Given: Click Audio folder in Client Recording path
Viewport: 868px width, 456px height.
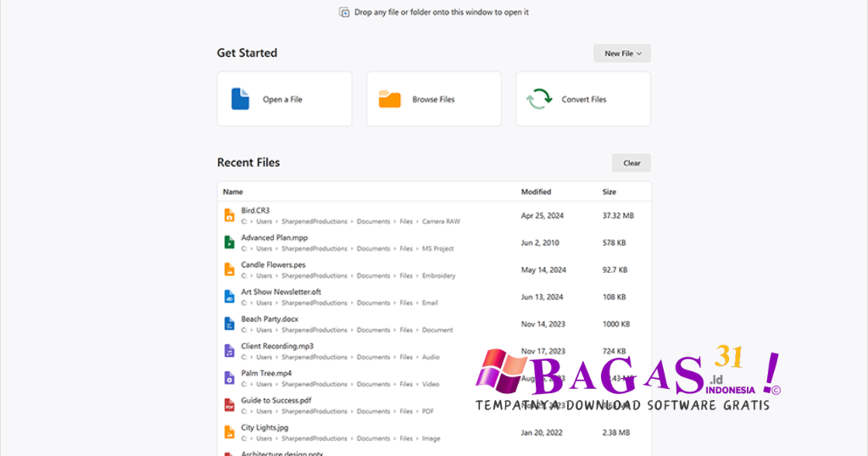Looking at the screenshot, I should click(431, 357).
